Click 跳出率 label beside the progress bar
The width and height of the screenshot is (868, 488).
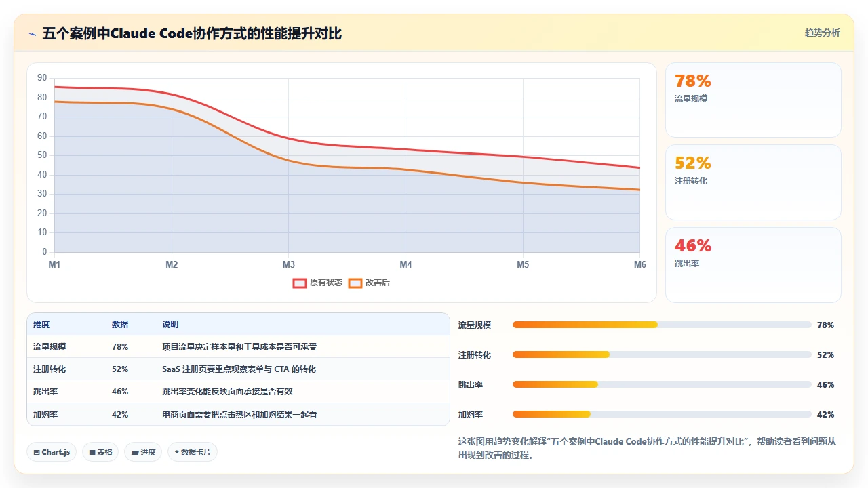[x=471, y=385]
